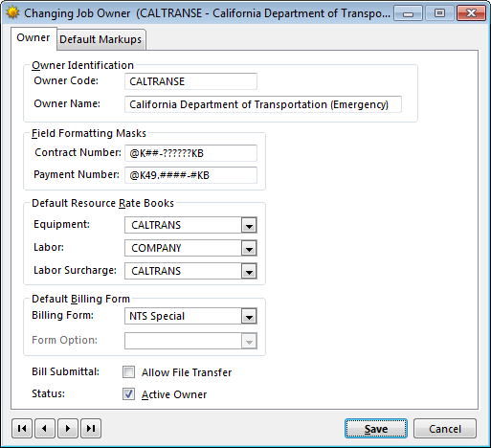Expand the Labor Surcharge dropdown
Screen dimensions: 491x448
coord(249,271)
